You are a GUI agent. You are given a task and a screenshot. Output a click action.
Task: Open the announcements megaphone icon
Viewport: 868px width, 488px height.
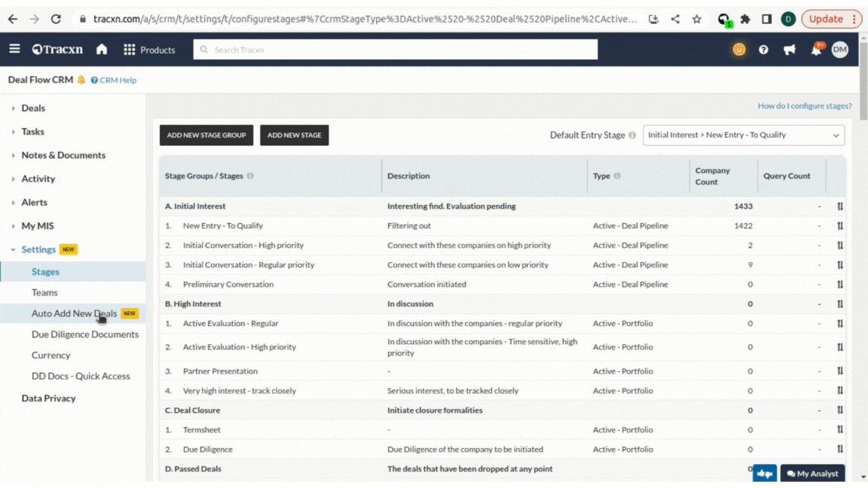(789, 50)
